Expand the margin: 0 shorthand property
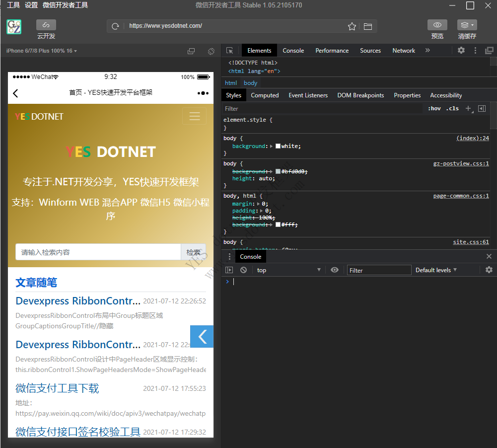Viewport: 497px width, 448px height. click(x=259, y=204)
